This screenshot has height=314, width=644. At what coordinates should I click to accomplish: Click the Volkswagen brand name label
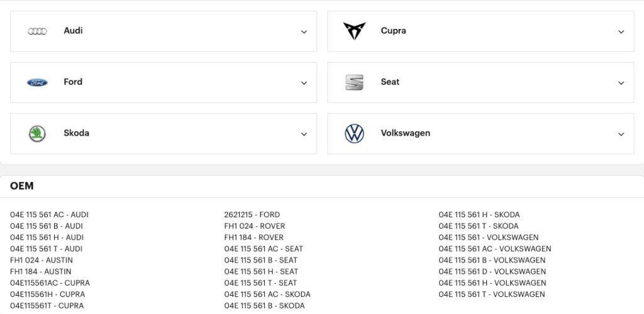(x=405, y=133)
